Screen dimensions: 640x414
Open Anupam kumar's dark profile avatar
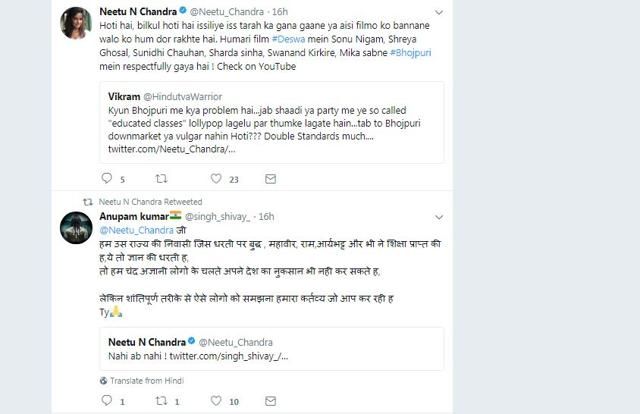tap(76, 228)
